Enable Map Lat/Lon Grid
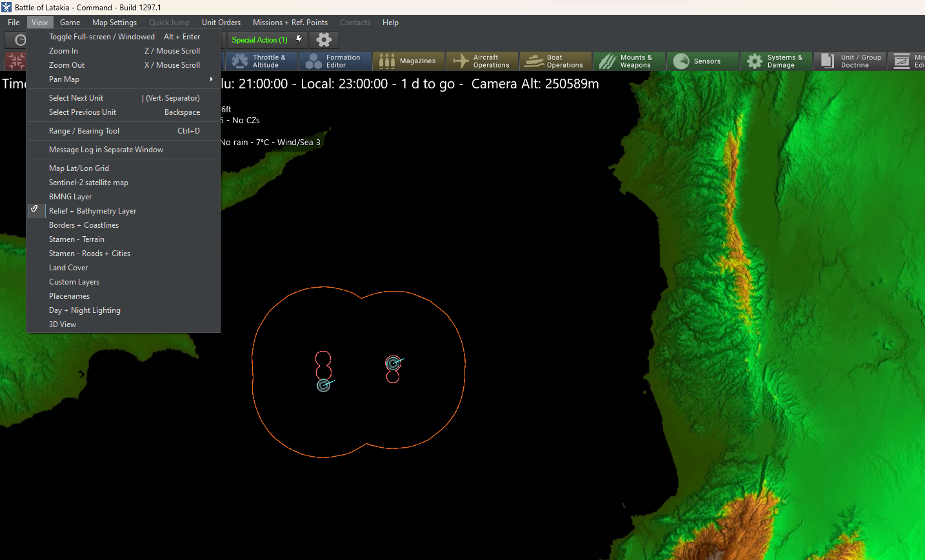The image size is (925, 560). [79, 168]
